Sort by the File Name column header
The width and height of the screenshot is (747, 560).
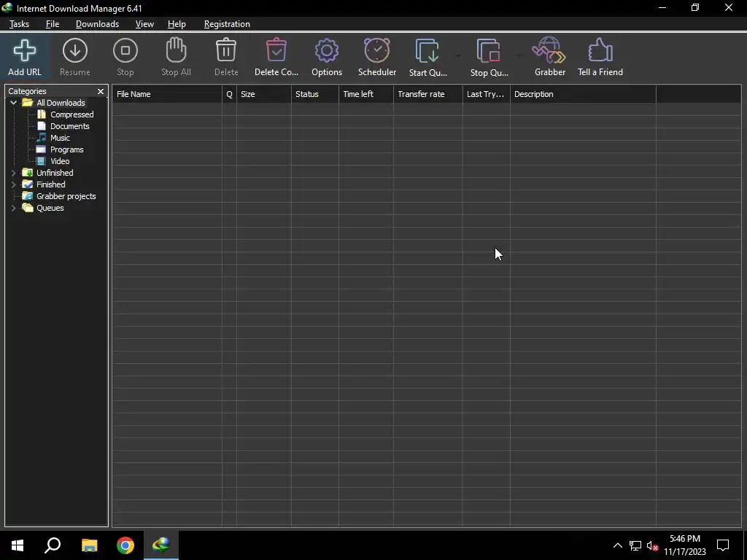(167, 94)
